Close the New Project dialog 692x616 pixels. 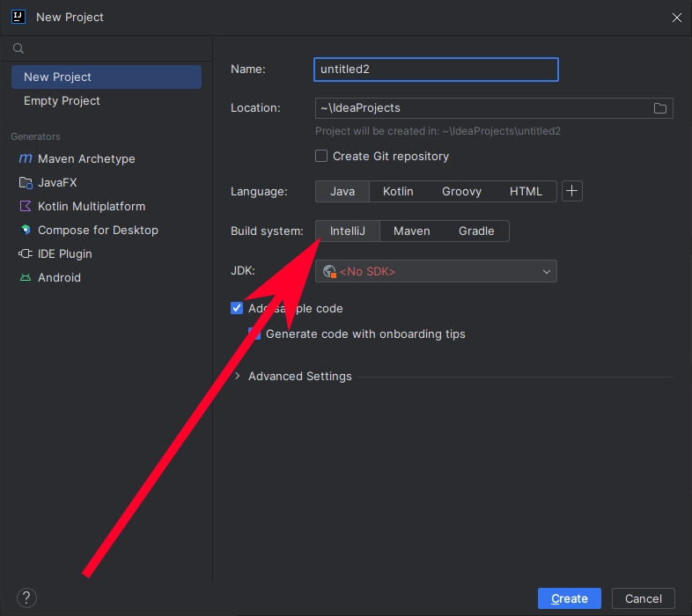coord(676,18)
